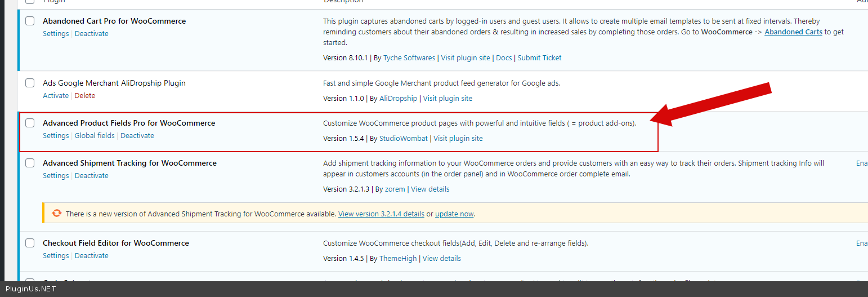Open the AliDropship author link
Viewport: 868px width, 297px height.
pyautogui.click(x=399, y=99)
